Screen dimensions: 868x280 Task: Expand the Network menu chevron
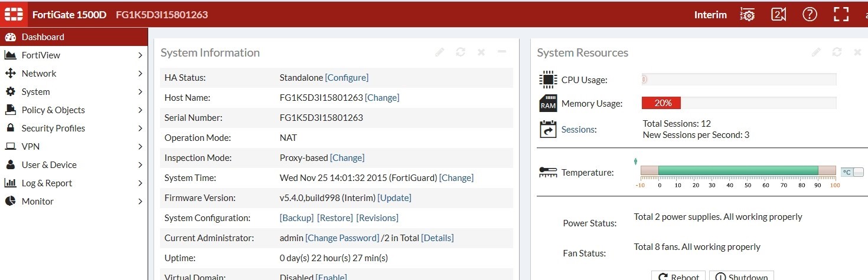pyautogui.click(x=140, y=74)
